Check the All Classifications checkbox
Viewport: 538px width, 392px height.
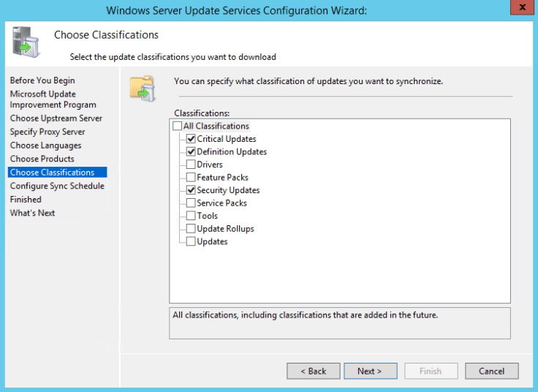[x=178, y=127]
